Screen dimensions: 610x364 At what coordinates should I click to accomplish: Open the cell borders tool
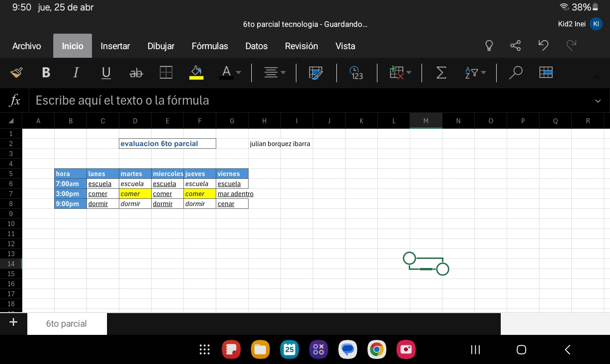coord(166,73)
